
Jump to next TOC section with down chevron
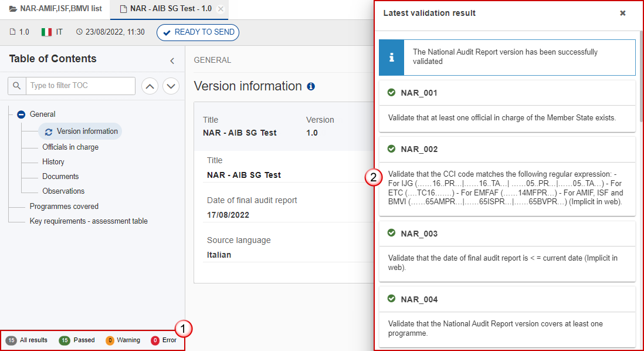(x=171, y=86)
